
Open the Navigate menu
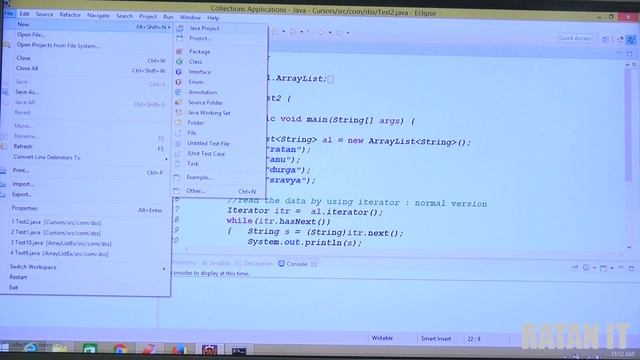[98, 16]
